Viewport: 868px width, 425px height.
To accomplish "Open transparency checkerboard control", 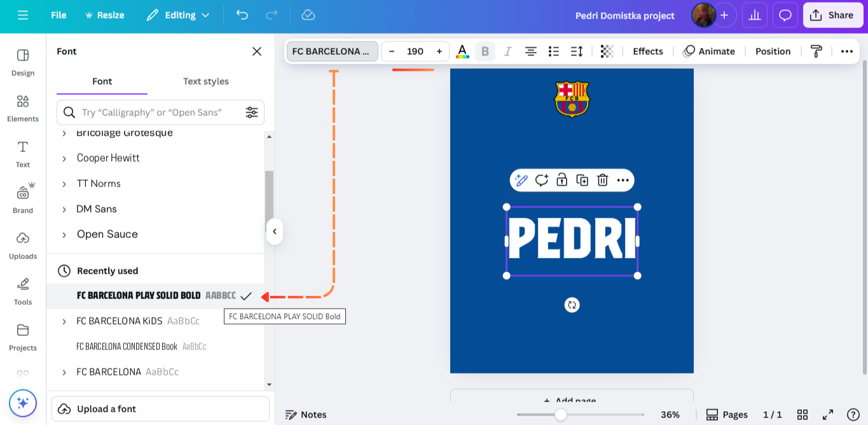I will pos(607,52).
